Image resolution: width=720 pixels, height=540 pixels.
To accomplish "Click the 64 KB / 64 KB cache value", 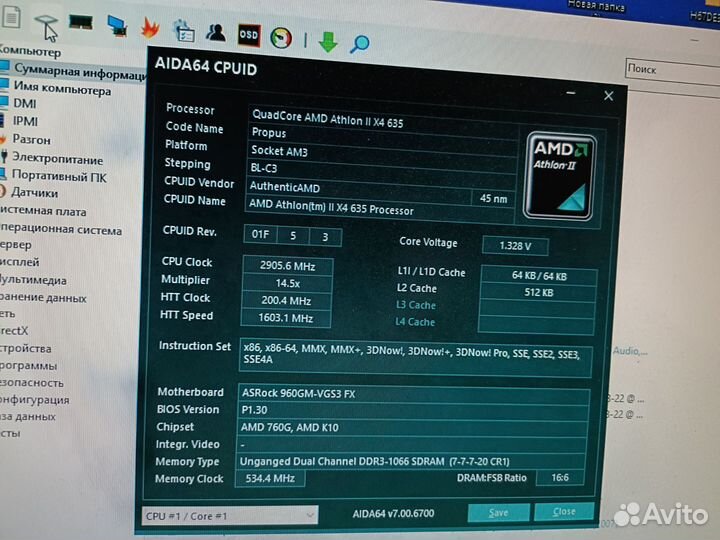I will coord(539,276).
